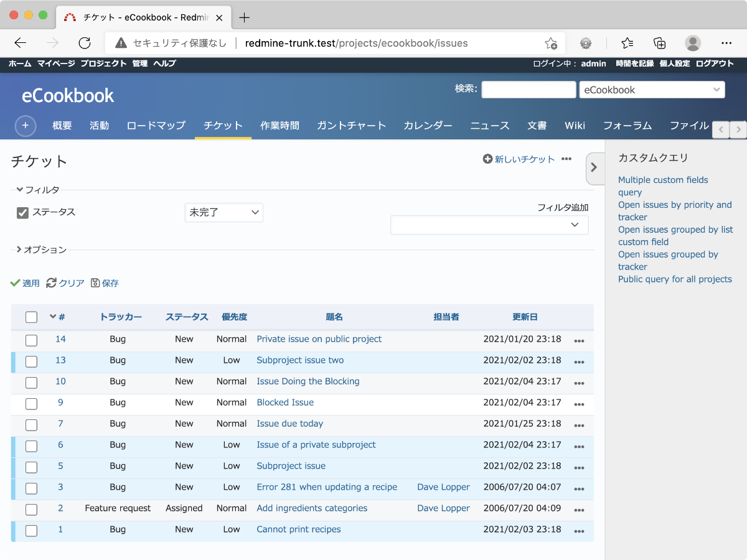Viewport: 747px width, 560px height.
Task: Toggle the select-all checkbox in table header
Action: [x=31, y=317]
